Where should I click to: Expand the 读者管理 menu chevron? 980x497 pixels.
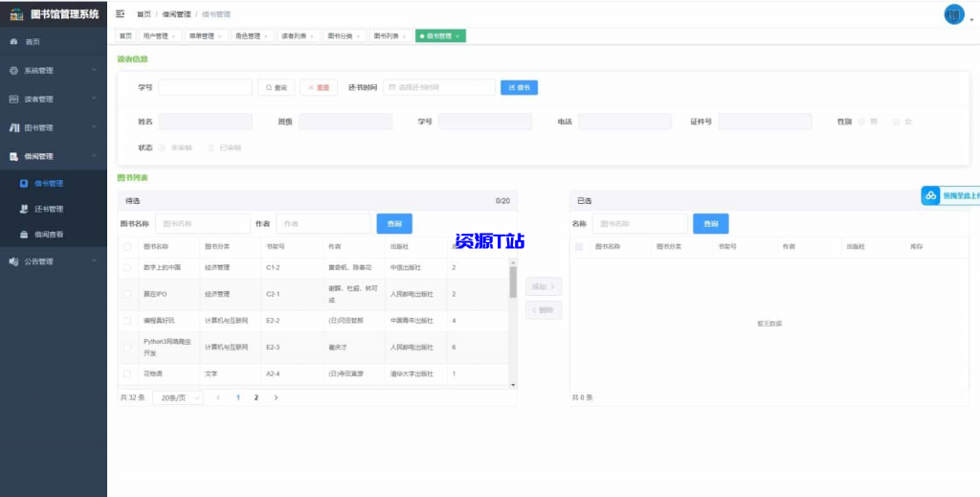(94, 98)
